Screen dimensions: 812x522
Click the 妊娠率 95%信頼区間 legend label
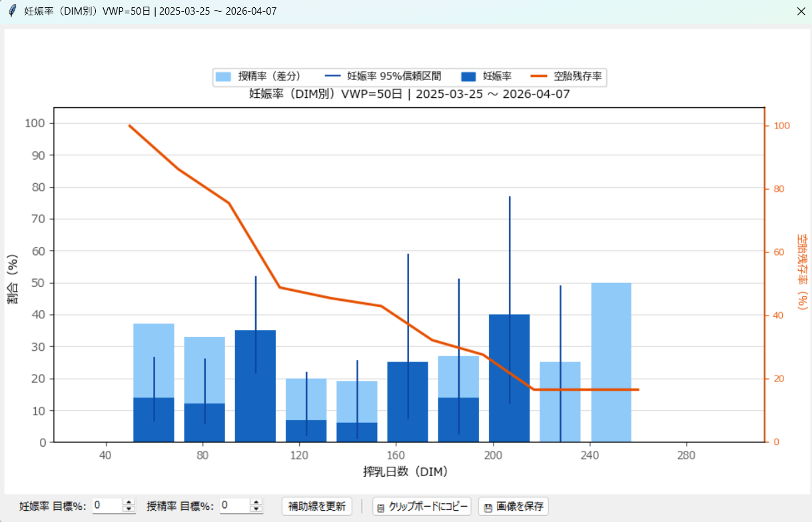point(394,77)
